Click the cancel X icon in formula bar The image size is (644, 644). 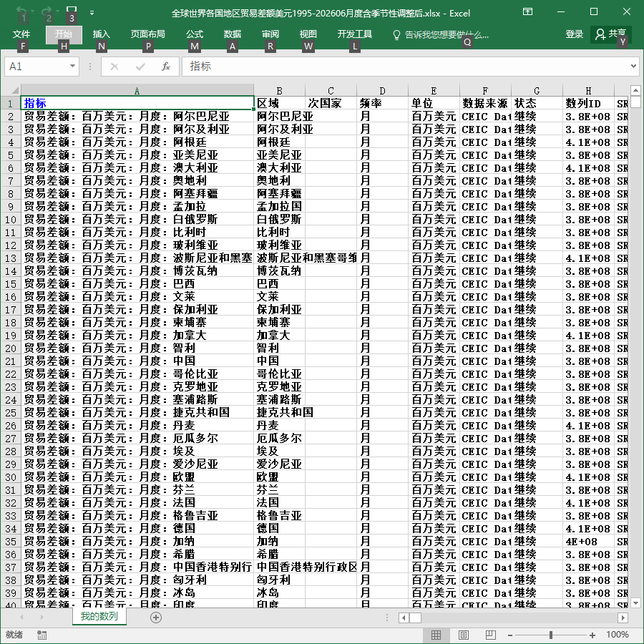pos(114,67)
